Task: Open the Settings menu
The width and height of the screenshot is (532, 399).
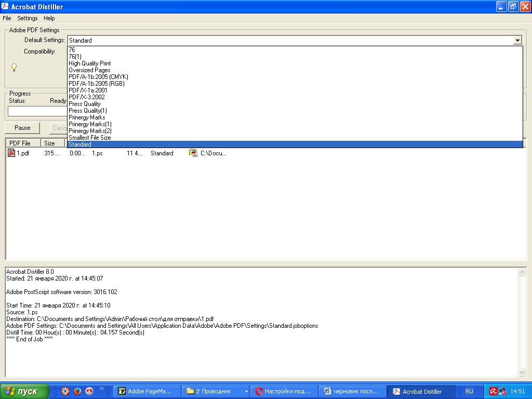Action: click(27, 18)
